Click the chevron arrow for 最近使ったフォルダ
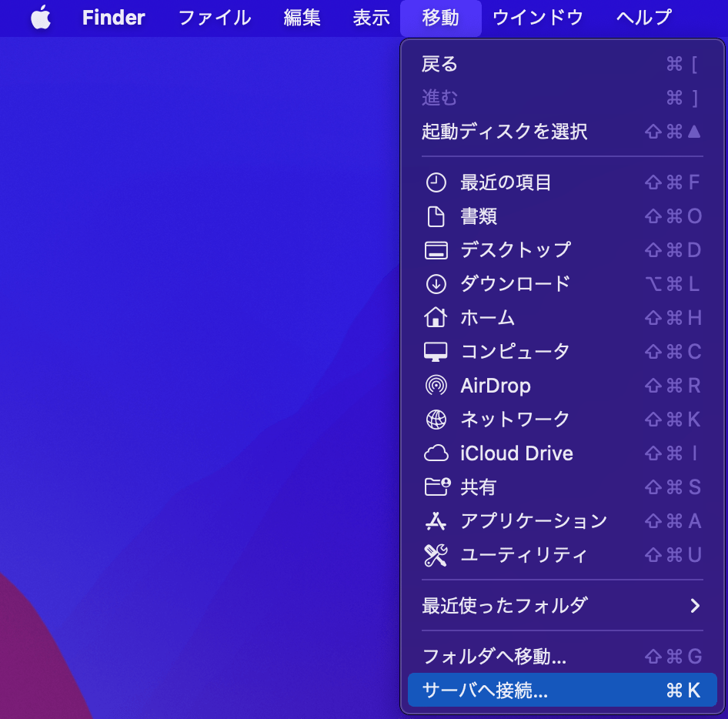 [x=695, y=606]
